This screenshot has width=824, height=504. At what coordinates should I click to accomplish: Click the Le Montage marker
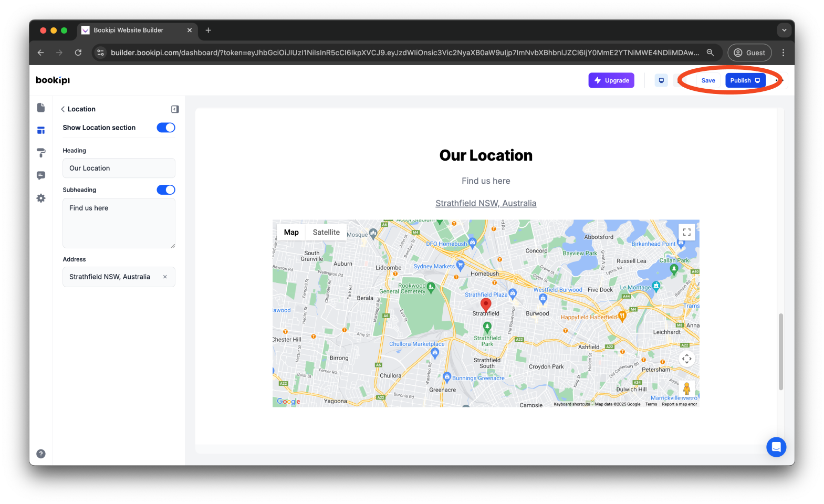pyautogui.click(x=656, y=286)
